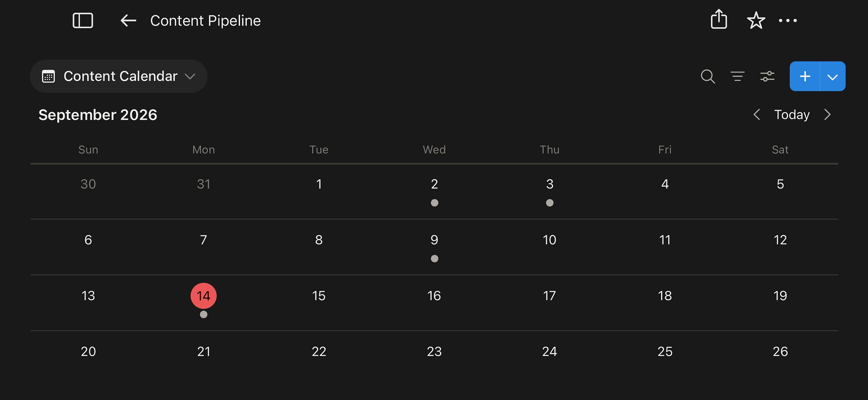Viewport: 868px width, 400px height.
Task: Open the event dot under September 9
Action: [x=434, y=258]
